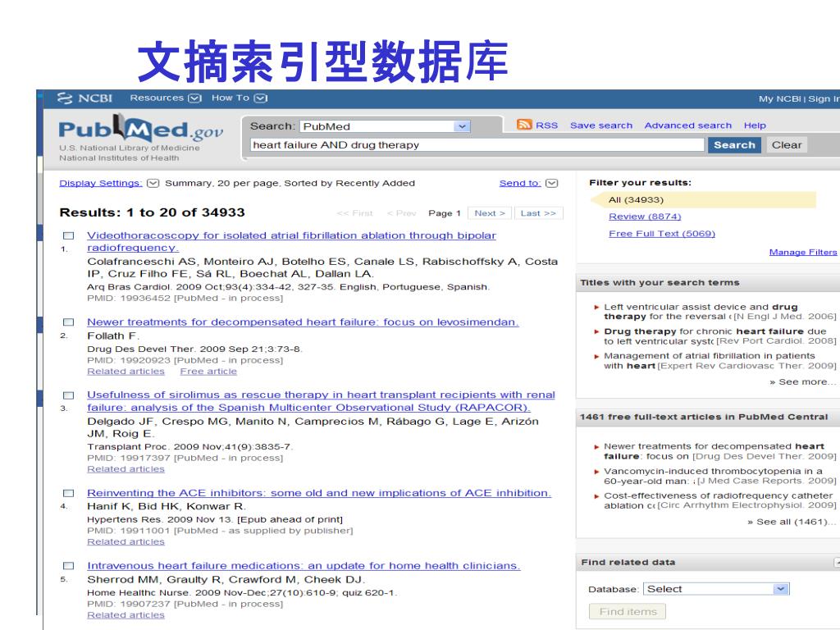Click the orange RSS feed icon
The width and height of the screenshot is (840, 630).
(x=524, y=125)
